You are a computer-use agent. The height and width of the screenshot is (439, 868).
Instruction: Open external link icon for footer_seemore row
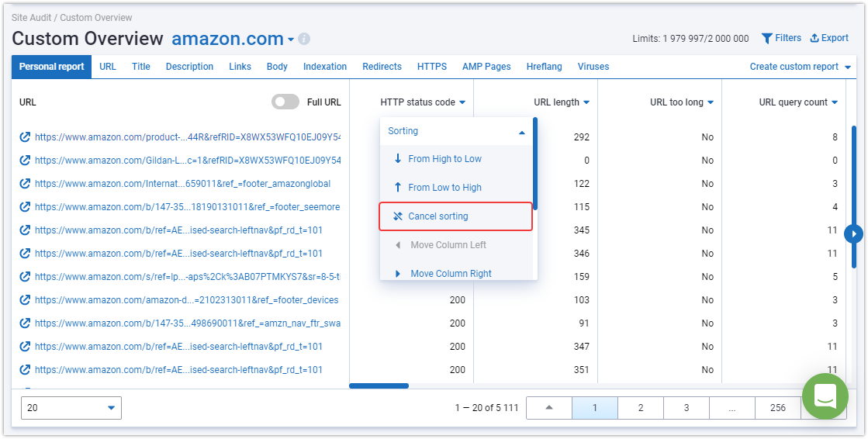click(x=25, y=207)
